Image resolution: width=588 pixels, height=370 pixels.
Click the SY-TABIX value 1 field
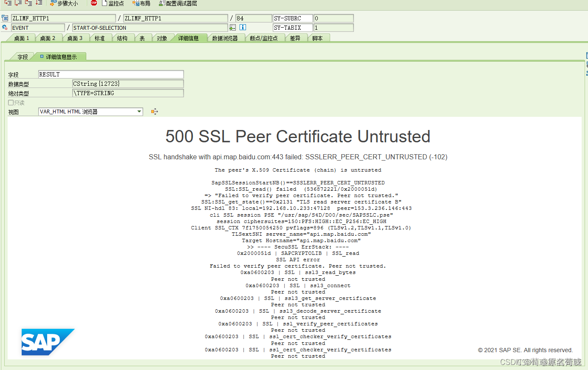point(334,28)
